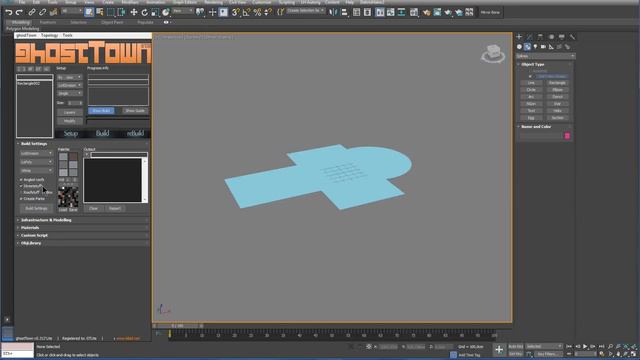Viewport: 640px width, 360px height.
Task: Click the Line spline button
Action: pos(531,83)
